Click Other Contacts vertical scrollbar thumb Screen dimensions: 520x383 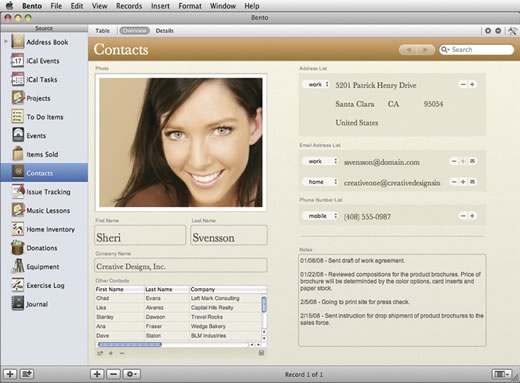(x=264, y=305)
